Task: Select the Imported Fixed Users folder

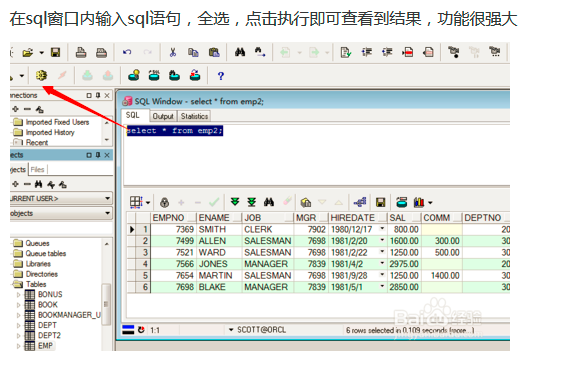Action: click(x=57, y=122)
